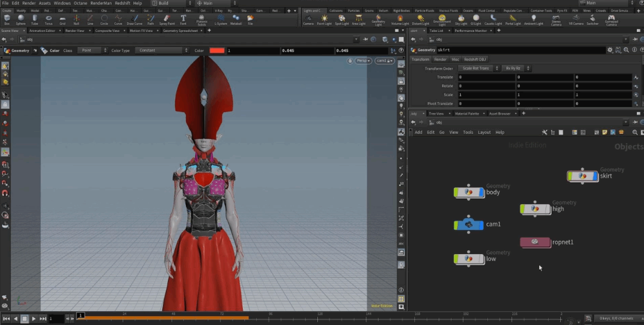The image size is (644, 325).
Task: Toggle display flag on low node
Action: coord(480,259)
